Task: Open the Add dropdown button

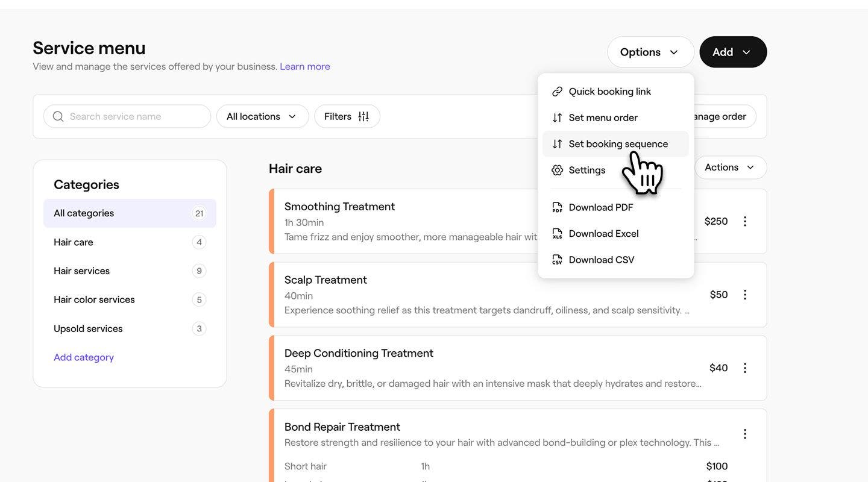Action: [732, 52]
